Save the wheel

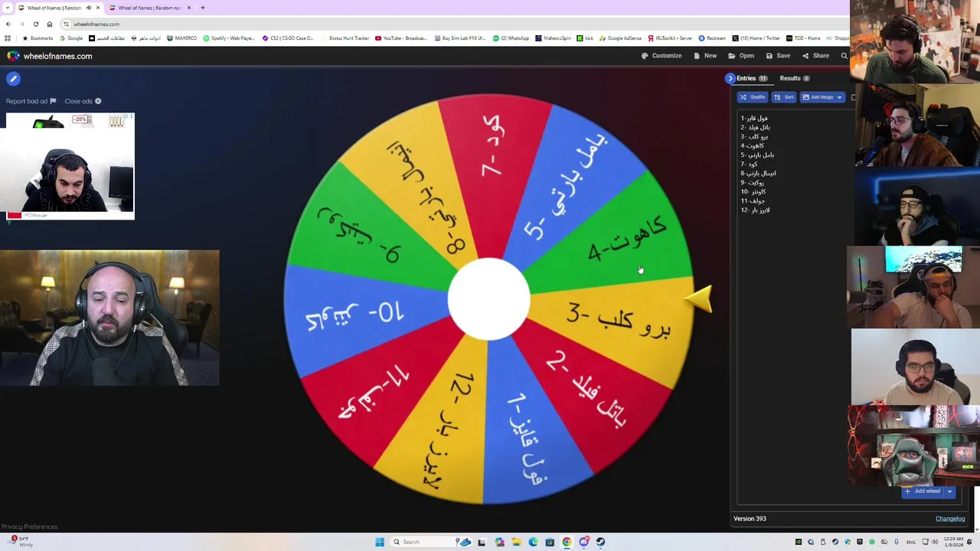[x=778, y=56]
